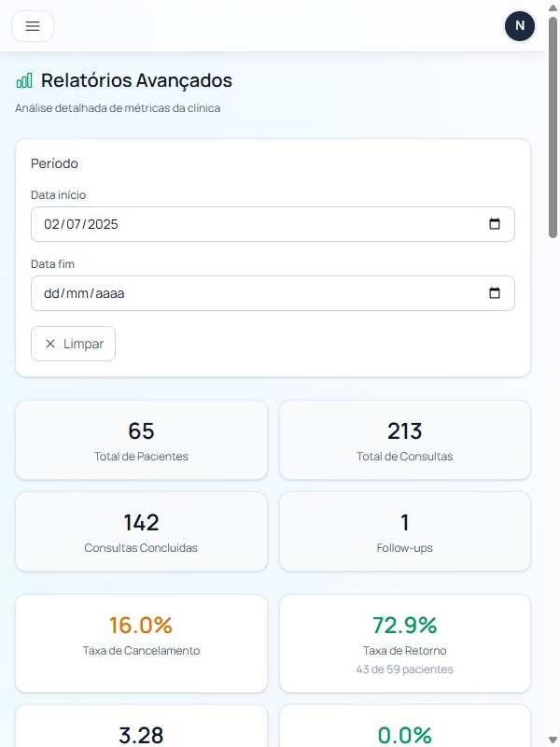Select the Data fim input field
The width and height of the screenshot is (560, 747).
[187, 293]
